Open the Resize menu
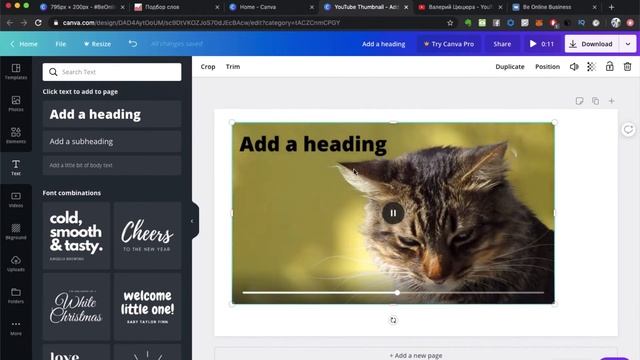The image size is (640, 360). click(97, 44)
